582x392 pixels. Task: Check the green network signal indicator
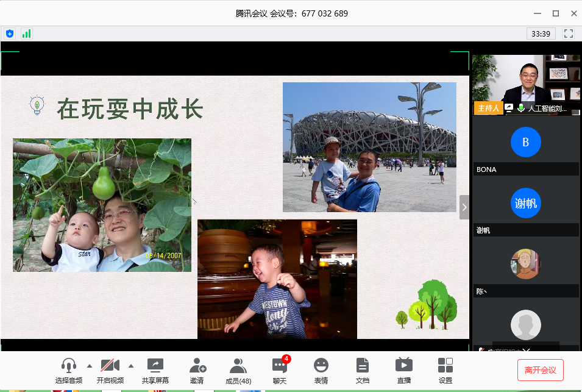coord(26,34)
